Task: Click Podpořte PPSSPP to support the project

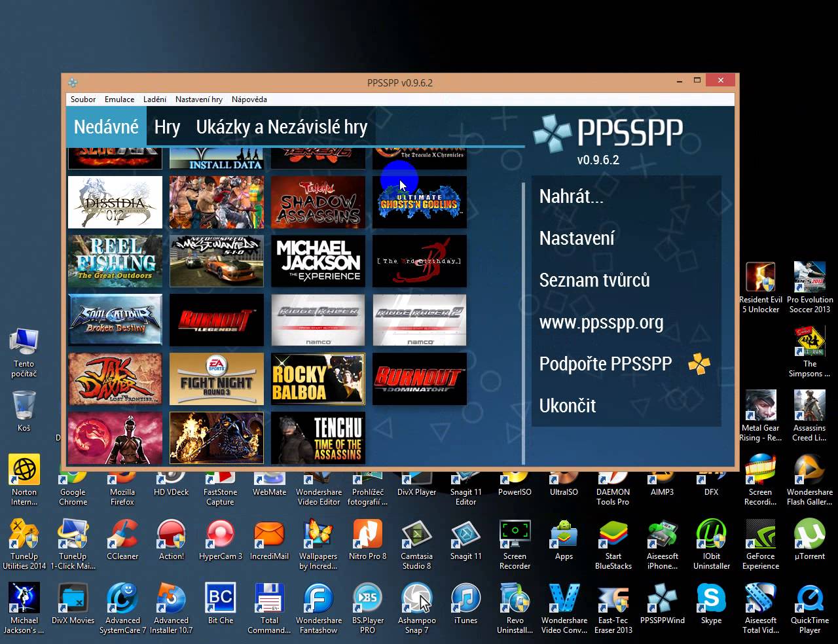Action: 605,364
